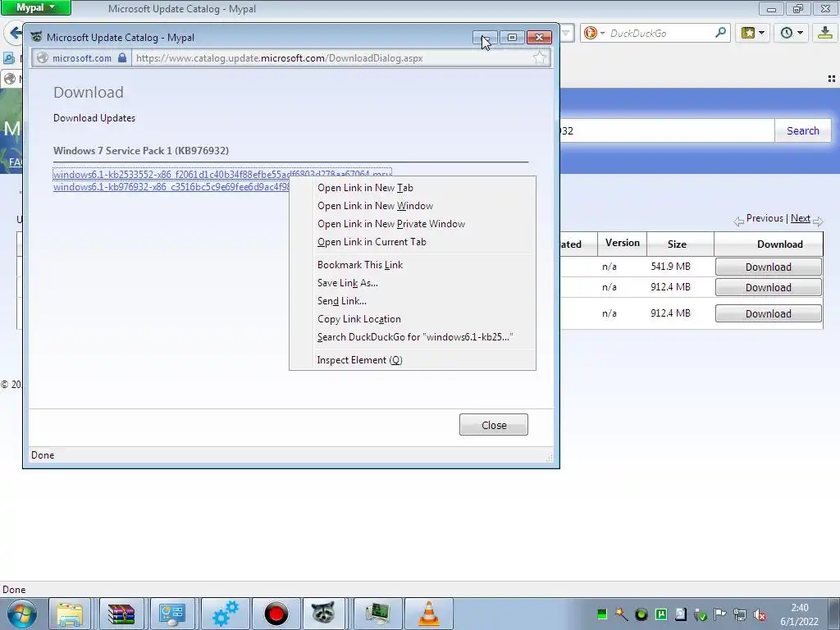Choose Open Link in New Window

click(412, 206)
